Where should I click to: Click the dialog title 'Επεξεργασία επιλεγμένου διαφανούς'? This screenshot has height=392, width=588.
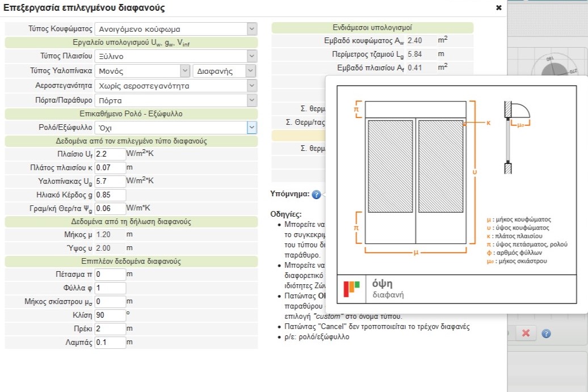click(x=84, y=7)
